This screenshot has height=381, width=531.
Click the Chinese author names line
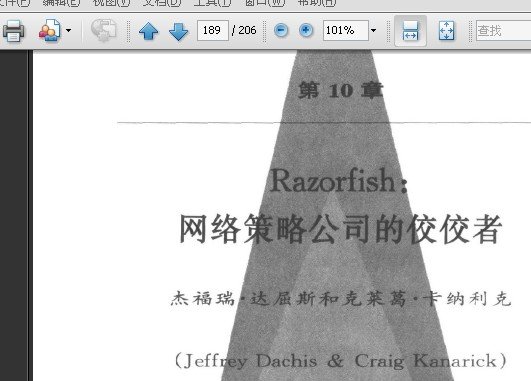[341, 299]
